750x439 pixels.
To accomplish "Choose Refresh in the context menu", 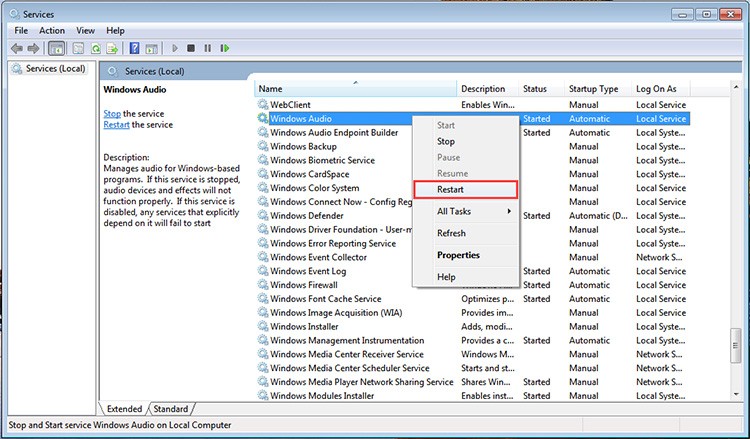I will (465, 233).
